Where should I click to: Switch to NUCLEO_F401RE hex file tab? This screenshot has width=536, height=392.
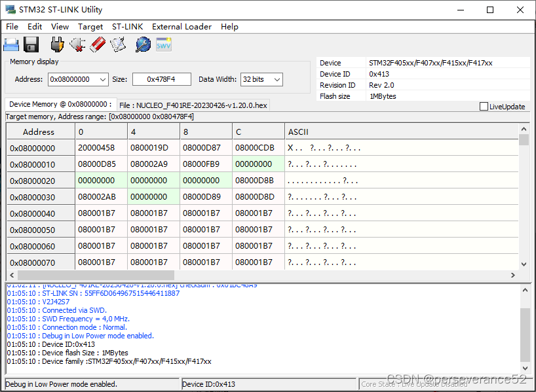click(193, 105)
